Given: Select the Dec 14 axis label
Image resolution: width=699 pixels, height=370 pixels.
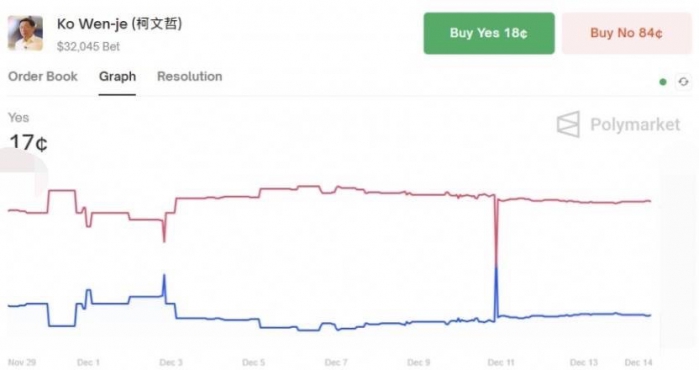Looking at the screenshot, I should (638, 362).
